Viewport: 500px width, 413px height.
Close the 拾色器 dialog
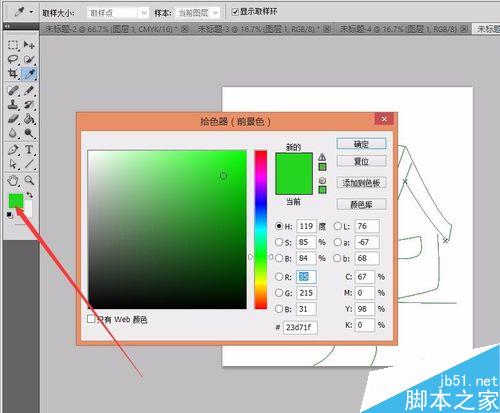coord(384,119)
